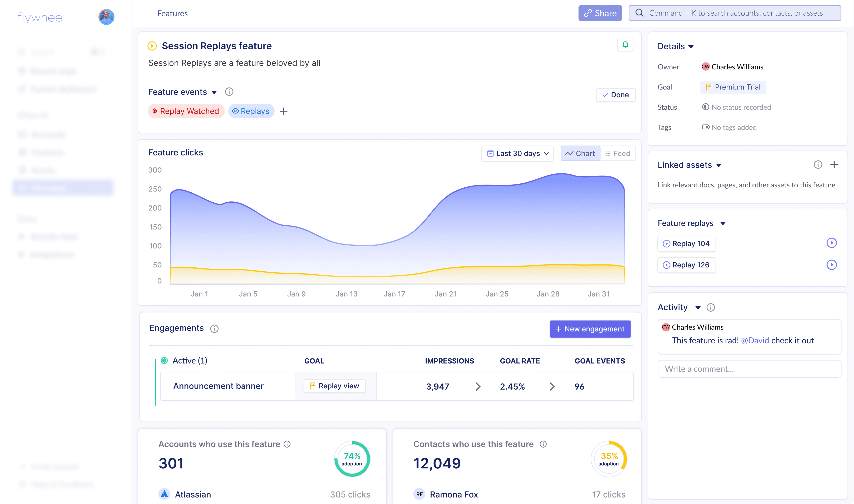Image resolution: width=854 pixels, height=504 pixels.
Task: Click the green Active status dot
Action: pos(164,360)
